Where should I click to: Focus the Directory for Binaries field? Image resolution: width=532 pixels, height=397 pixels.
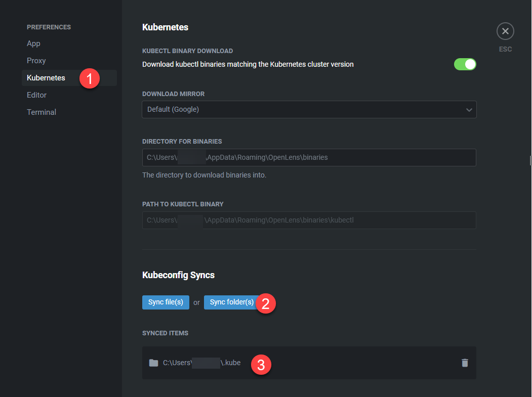309,157
